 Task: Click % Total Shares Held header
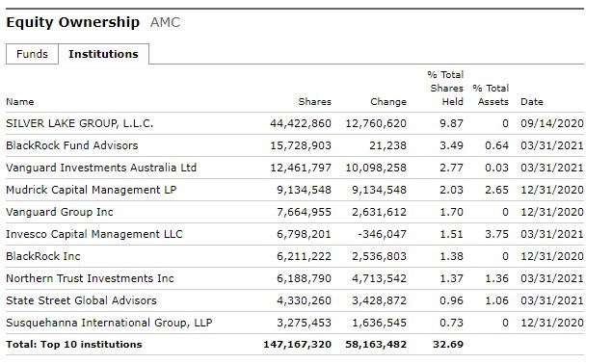(445, 89)
